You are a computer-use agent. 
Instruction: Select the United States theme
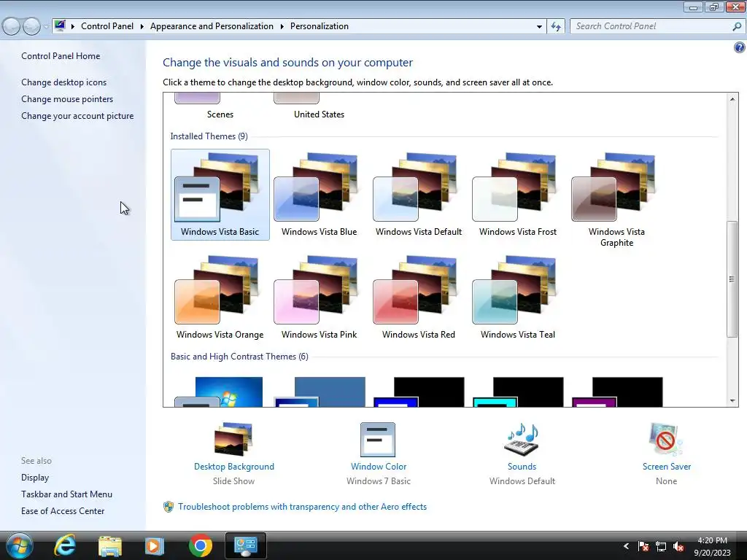319,106
